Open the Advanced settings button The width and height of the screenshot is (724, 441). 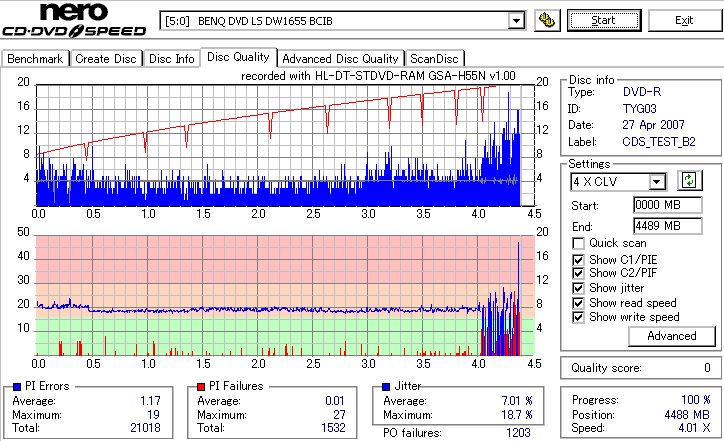(671, 336)
